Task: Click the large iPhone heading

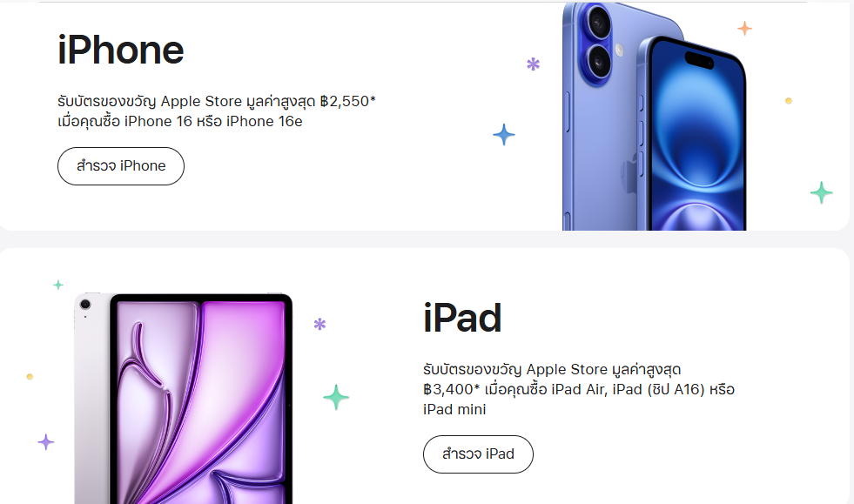Action: click(x=121, y=50)
